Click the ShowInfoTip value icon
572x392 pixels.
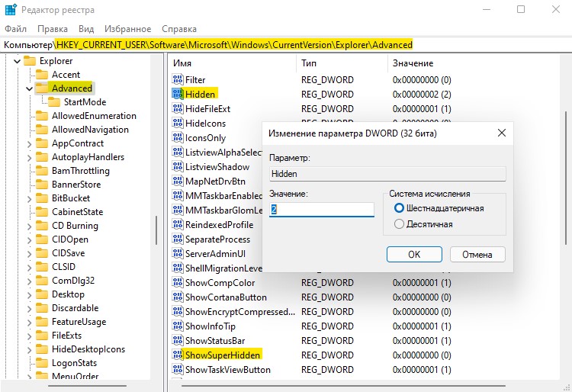pyautogui.click(x=178, y=326)
